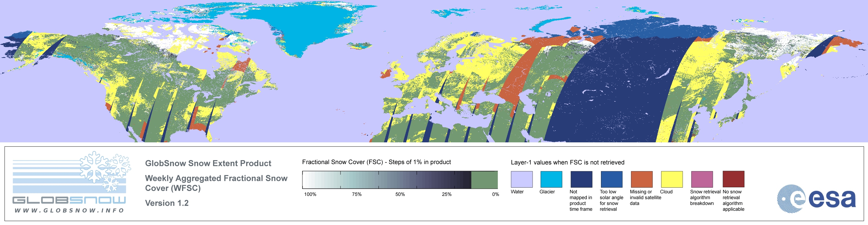The height and width of the screenshot is (225, 868).
Task: Click the pink algorithm breakdown swatch
Action: point(702,179)
